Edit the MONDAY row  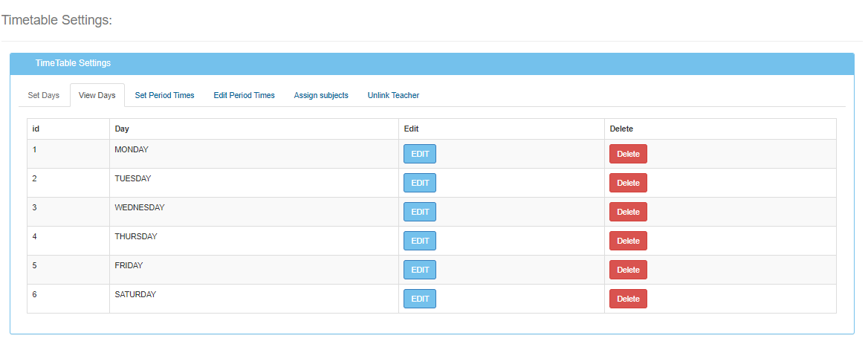420,154
